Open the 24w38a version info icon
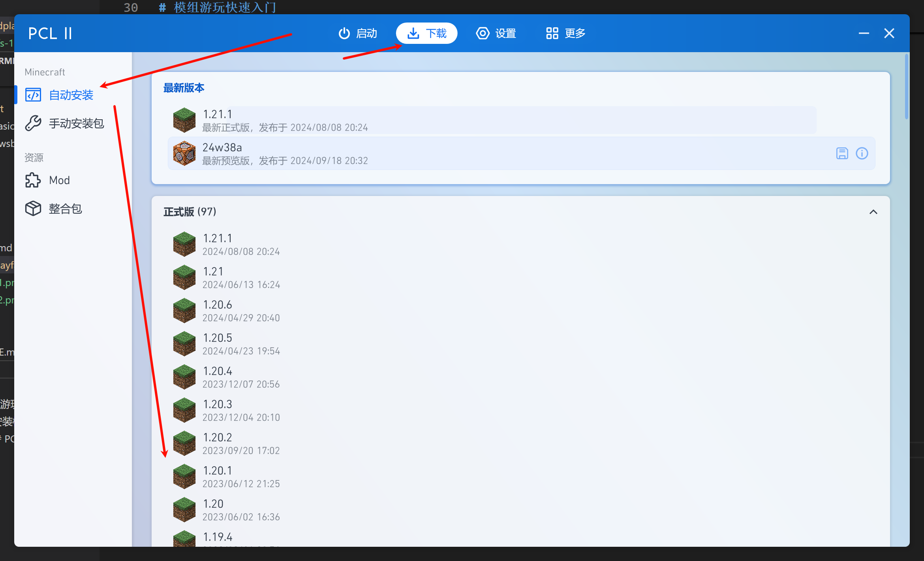Screen dimensions: 924x561 [x=862, y=153]
